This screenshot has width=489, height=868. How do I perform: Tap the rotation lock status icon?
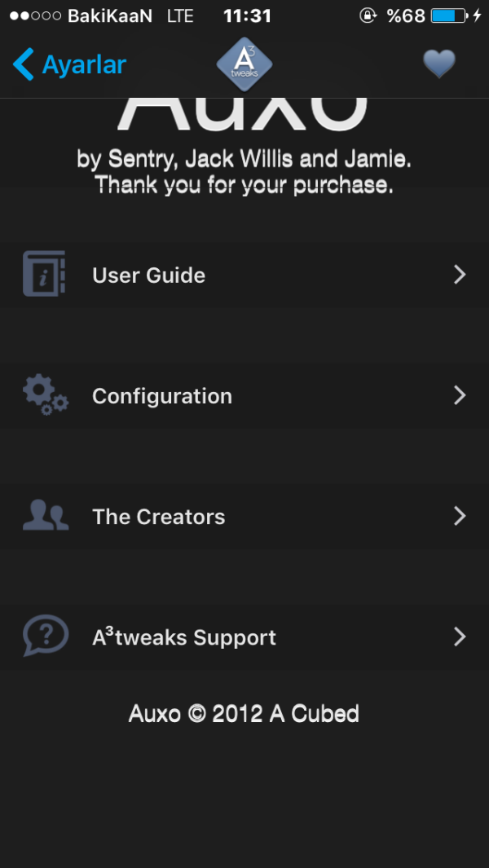click(x=368, y=15)
